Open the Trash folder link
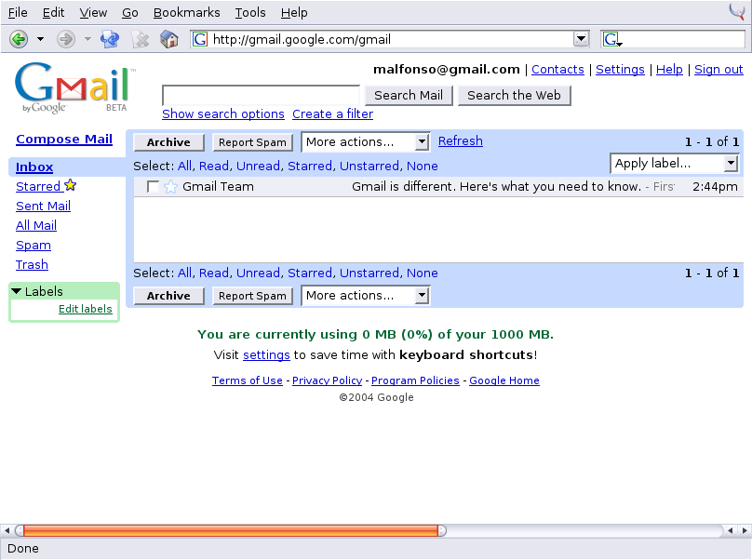 (x=33, y=265)
